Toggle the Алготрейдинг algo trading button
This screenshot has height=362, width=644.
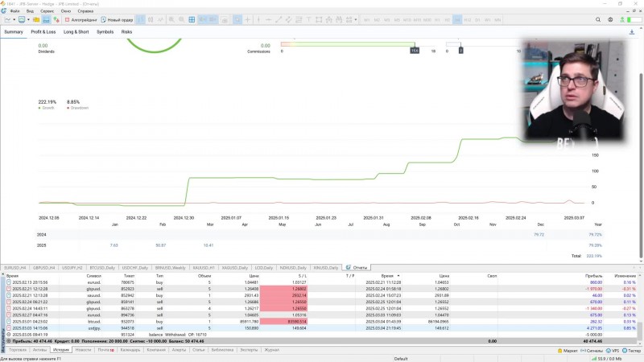pos(81,19)
